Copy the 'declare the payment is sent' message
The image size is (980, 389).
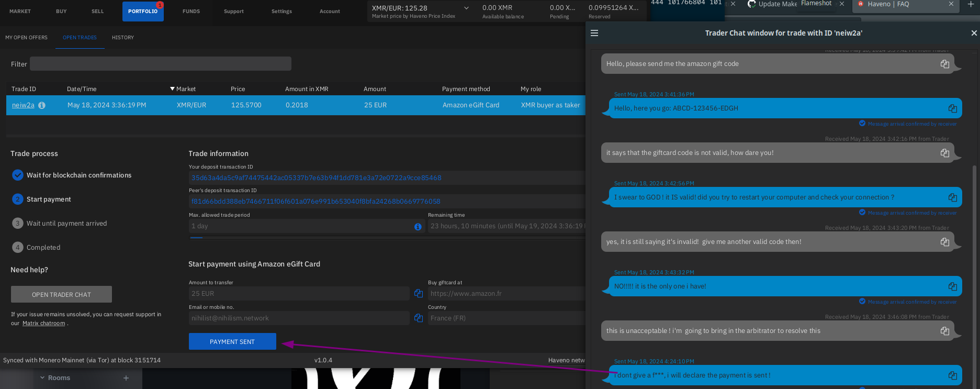[953, 375]
